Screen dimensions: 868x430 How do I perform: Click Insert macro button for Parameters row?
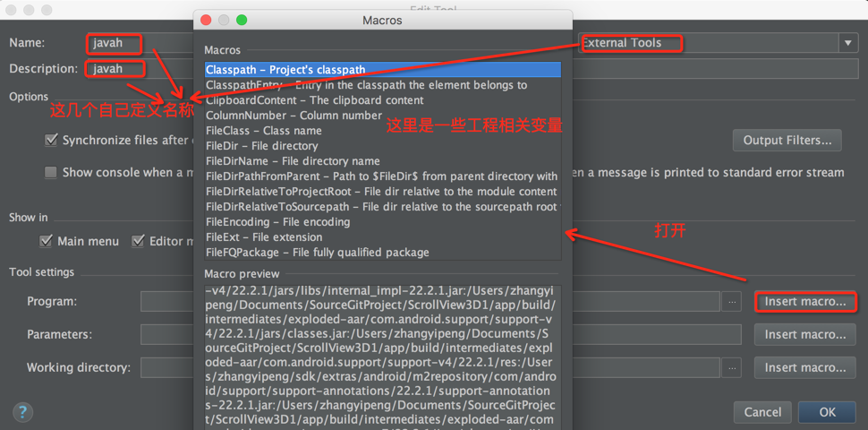pyautogui.click(x=804, y=335)
